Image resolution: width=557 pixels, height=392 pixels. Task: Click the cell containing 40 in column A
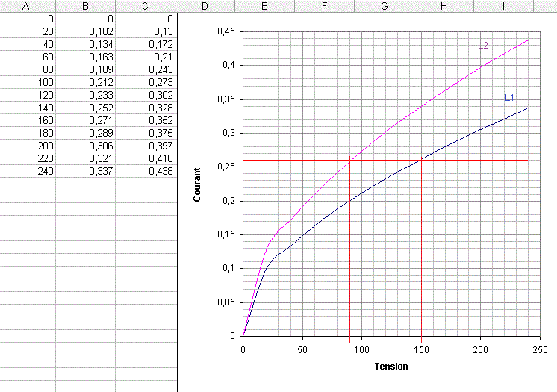pyautogui.click(x=28, y=44)
